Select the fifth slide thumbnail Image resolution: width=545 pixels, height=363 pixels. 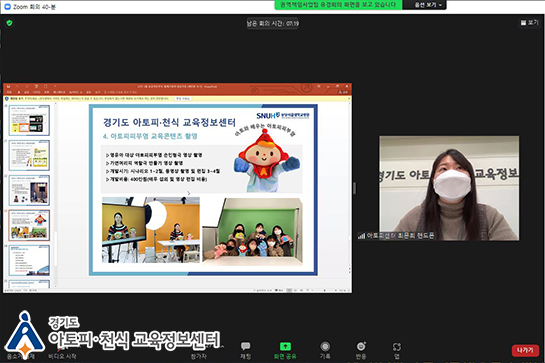tap(29, 260)
